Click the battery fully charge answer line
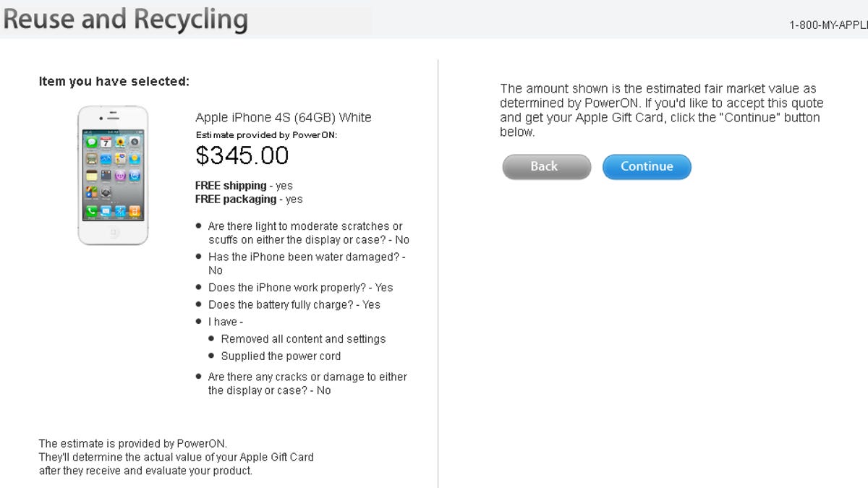Viewport: 868px width, 488px height. coord(294,305)
